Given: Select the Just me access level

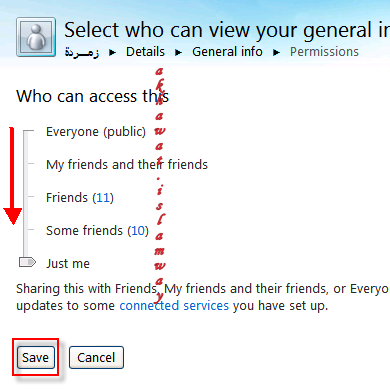Looking at the screenshot, I should tap(68, 263).
